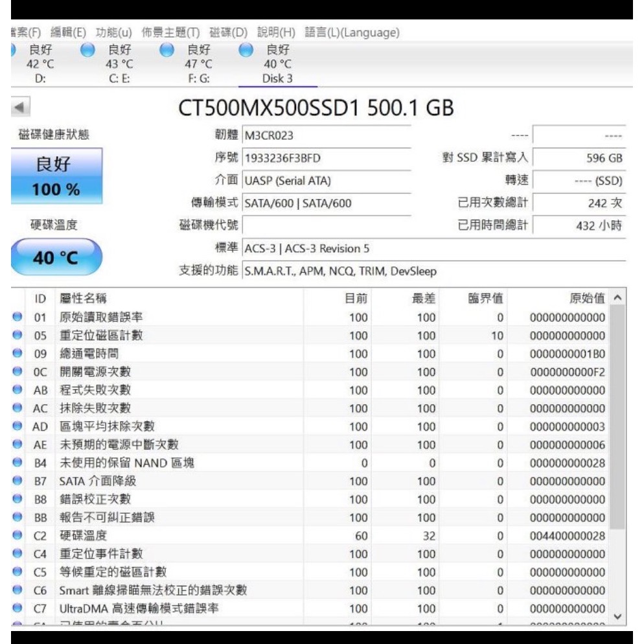
Task: Click status icon for attribute AC 抹除失敗次數
Action: point(17,408)
